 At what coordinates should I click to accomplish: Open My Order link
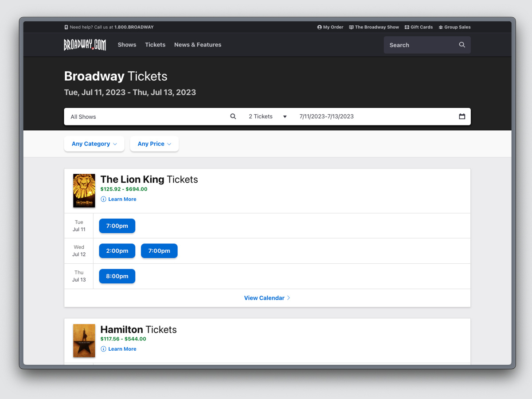click(x=330, y=27)
